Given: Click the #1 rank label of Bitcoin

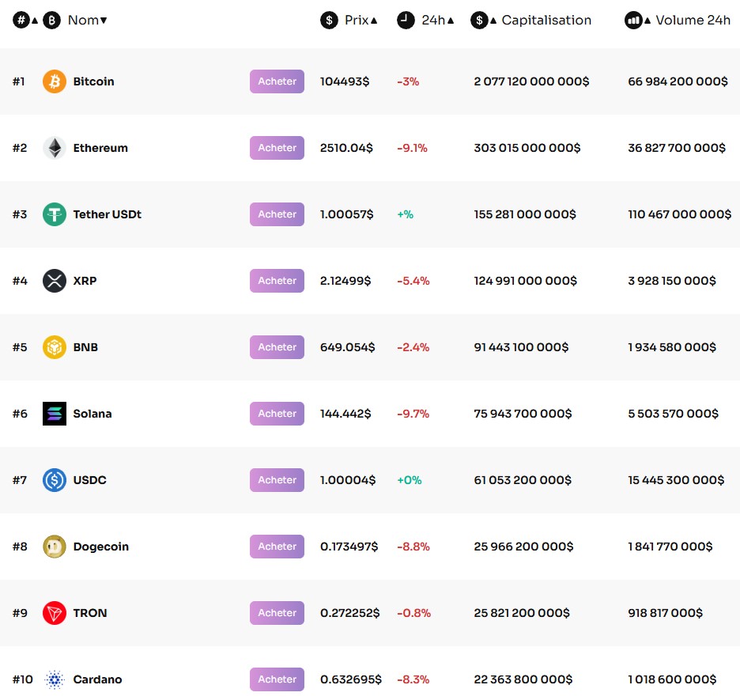Looking at the screenshot, I should [20, 81].
